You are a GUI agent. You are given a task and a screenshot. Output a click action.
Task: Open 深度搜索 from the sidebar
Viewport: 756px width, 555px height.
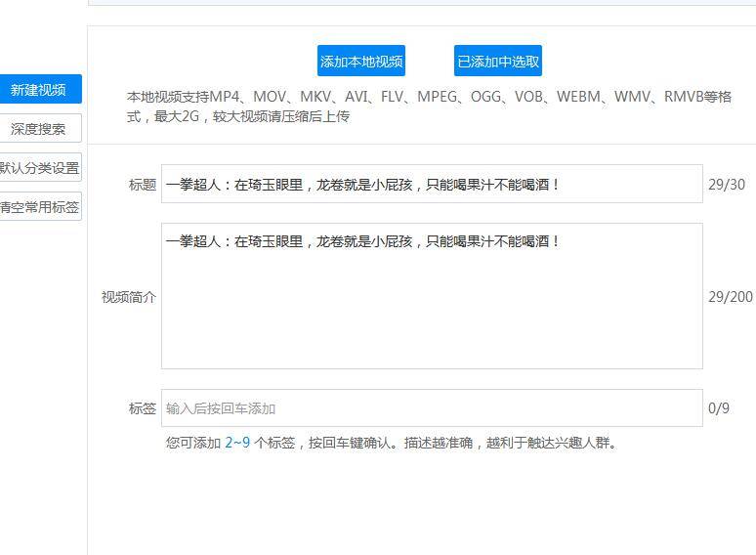click(x=39, y=129)
